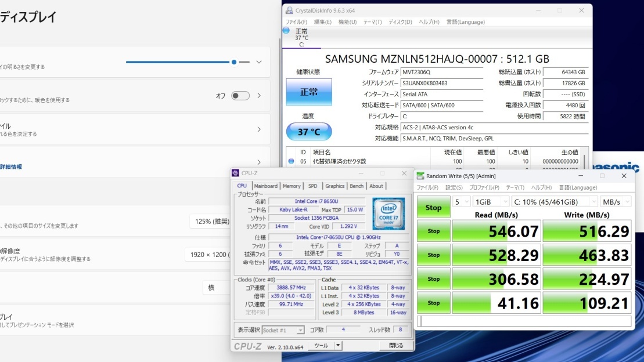Open the C: 10% (45/461GiB) drive dropdown
Viewport: 644px width, 362px height.
pyautogui.click(x=555, y=201)
